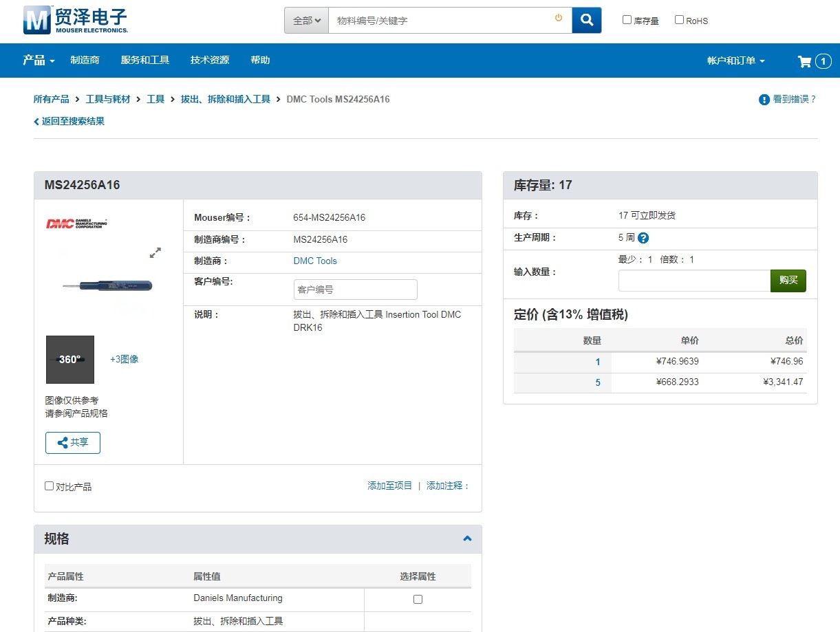The width and height of the screenshot is (840, 632).
Task: Click the +3图像 link
Action: click(x=125, y=359)
